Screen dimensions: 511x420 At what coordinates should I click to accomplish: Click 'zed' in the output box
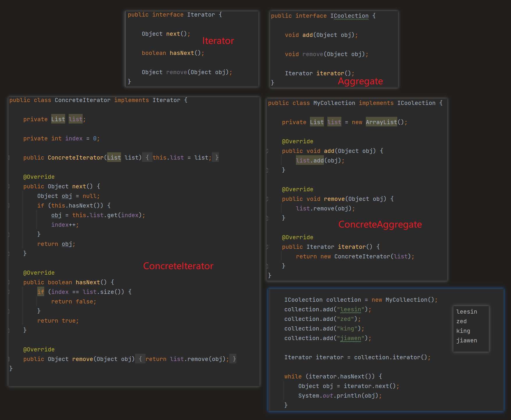tap(462, 321)
